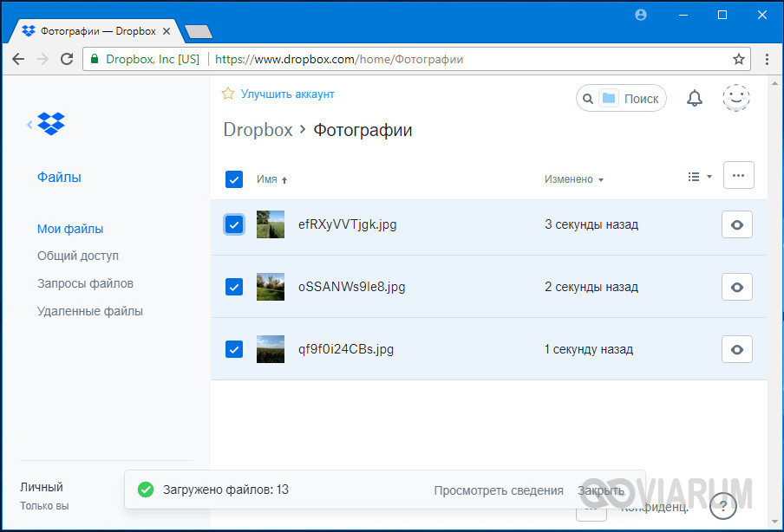Click the Dropbox logo in sidebar
784x532 pixels.
(51, 124)
